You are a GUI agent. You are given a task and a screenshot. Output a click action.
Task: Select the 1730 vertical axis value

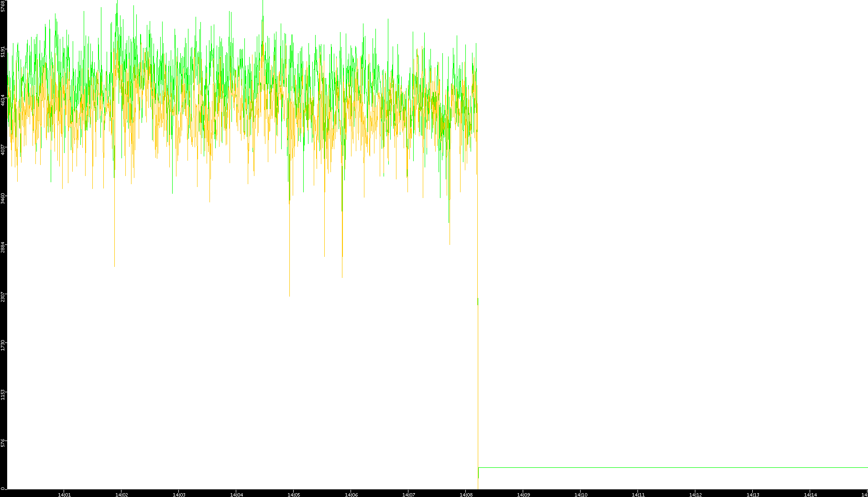pyautogui.click(x=3, y=346)
